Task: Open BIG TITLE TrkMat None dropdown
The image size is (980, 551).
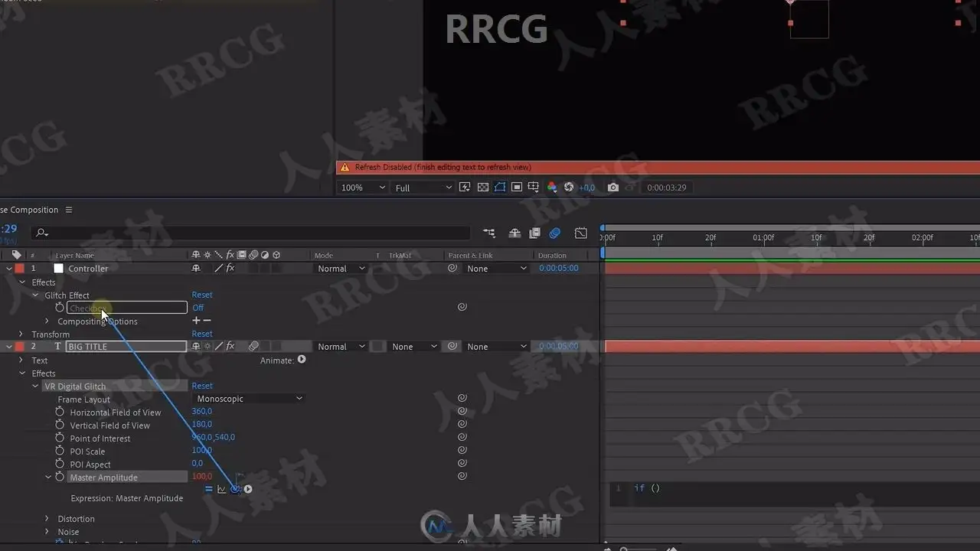Action: (413, 347)
